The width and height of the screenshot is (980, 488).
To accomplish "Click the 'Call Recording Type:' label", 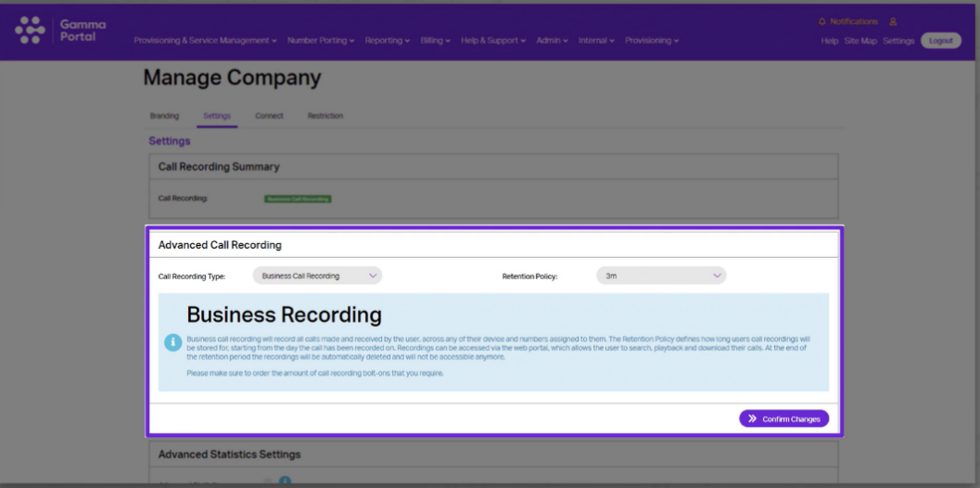I will pyautogui.click(x=192, y=276).
